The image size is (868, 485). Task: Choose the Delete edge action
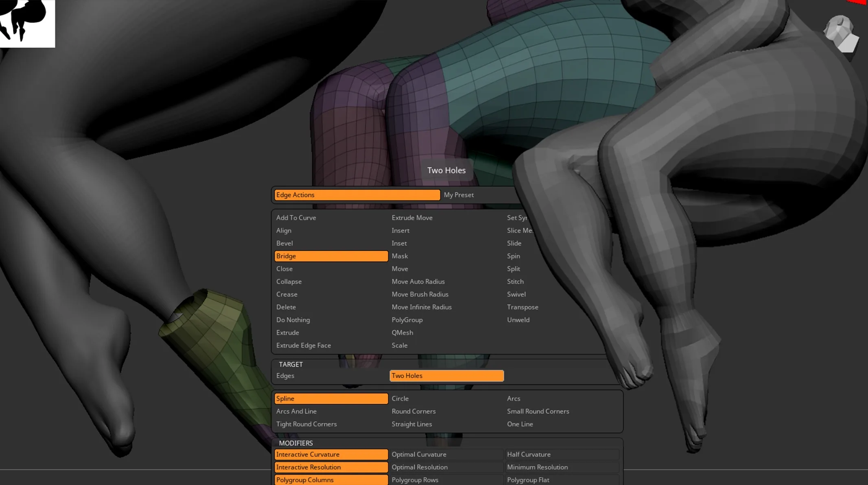tap(286, 307)
